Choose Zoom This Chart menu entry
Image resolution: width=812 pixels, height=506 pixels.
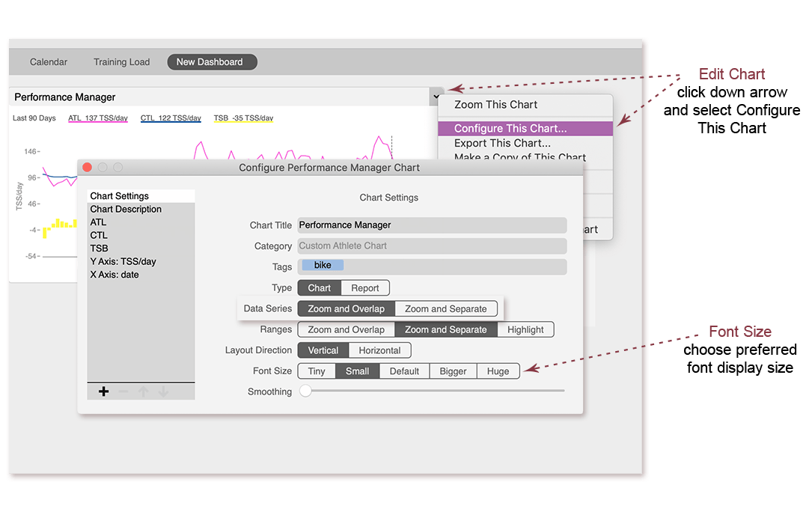(525, 105)
